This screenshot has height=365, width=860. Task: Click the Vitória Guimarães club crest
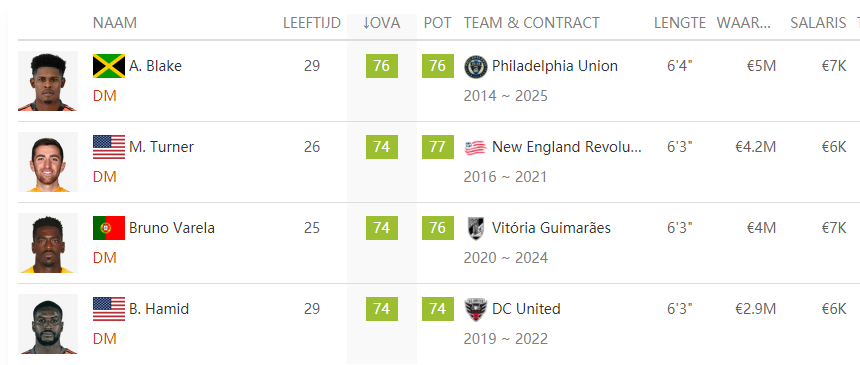(x=476, y=228)
